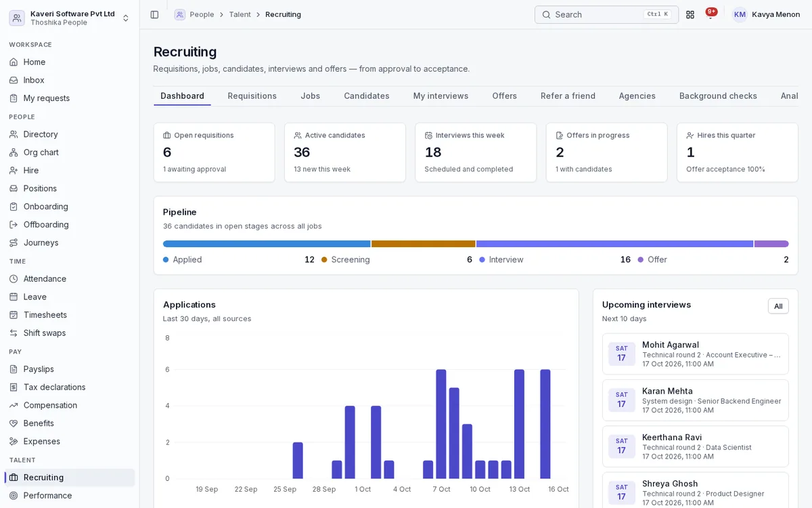Click the All button in Upcoming interviews
The image size is (812, 508).
[x=778, y=306]
